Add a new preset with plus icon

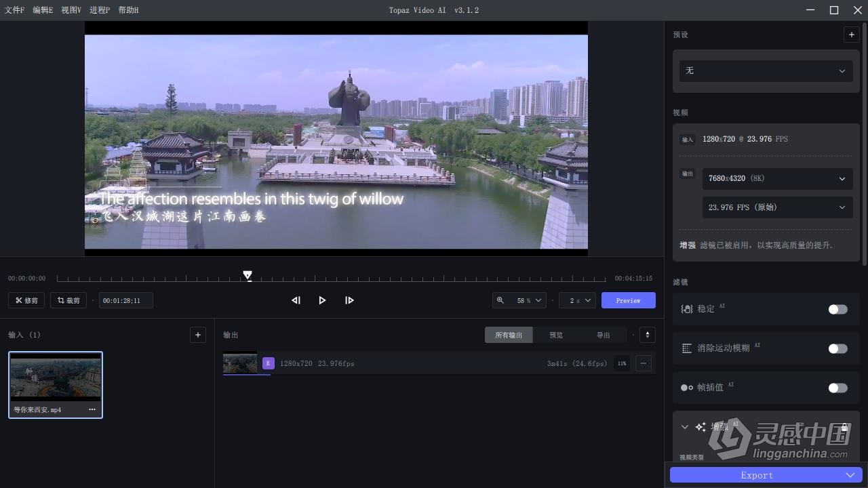[851, 35]
